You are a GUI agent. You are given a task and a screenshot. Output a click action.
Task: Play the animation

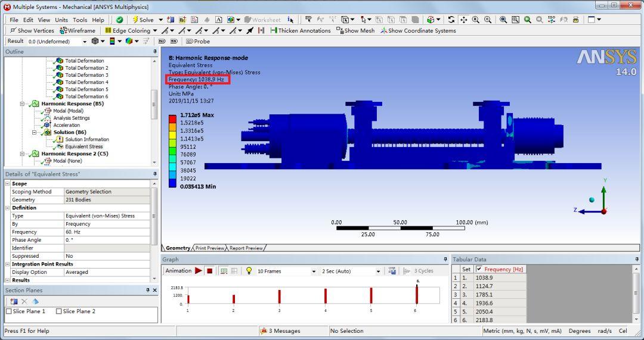point(199,271)
